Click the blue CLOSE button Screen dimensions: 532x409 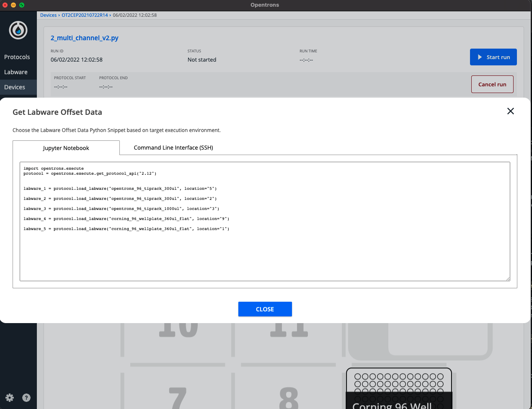pos(265,309)
